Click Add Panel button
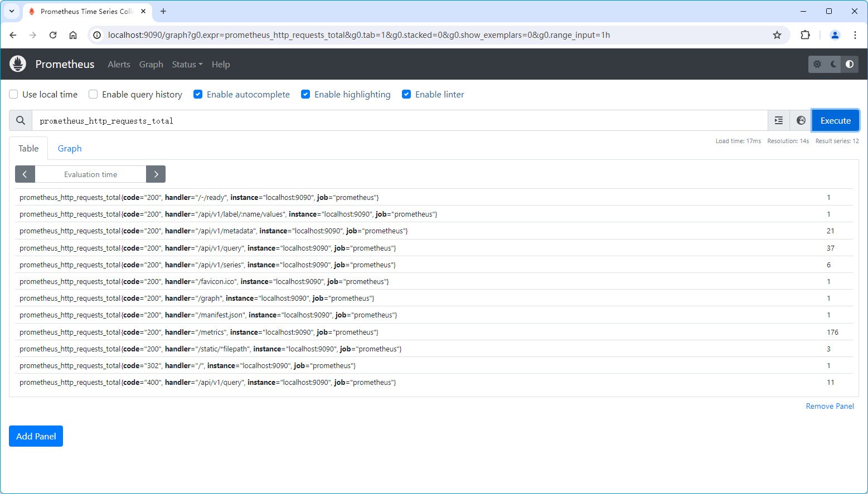Viewport: 868px width, 494px height. [x=36, y=436]
